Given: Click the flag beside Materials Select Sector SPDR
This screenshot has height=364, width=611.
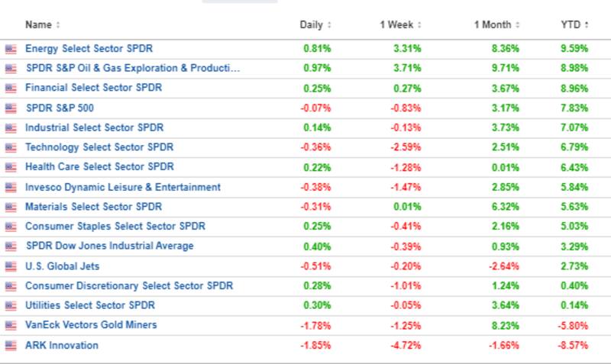Looking at the screenshot, I should (10, 207).
